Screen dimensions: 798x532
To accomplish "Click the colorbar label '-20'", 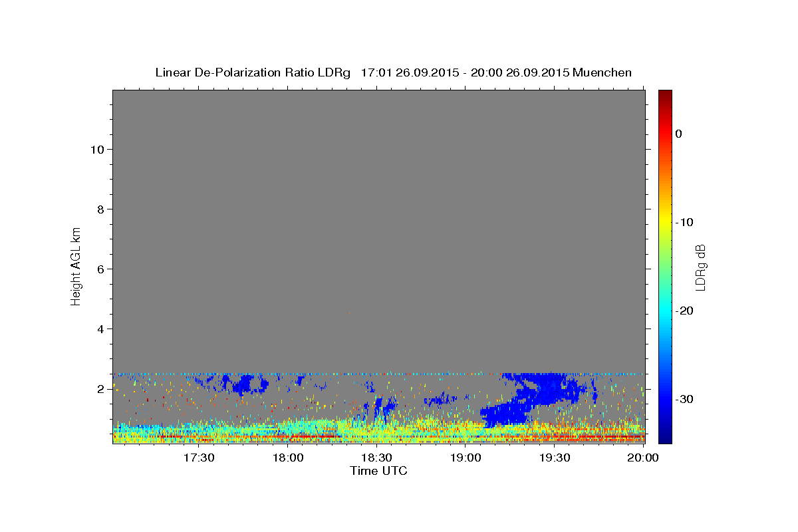I will click(x=684, y=311).
